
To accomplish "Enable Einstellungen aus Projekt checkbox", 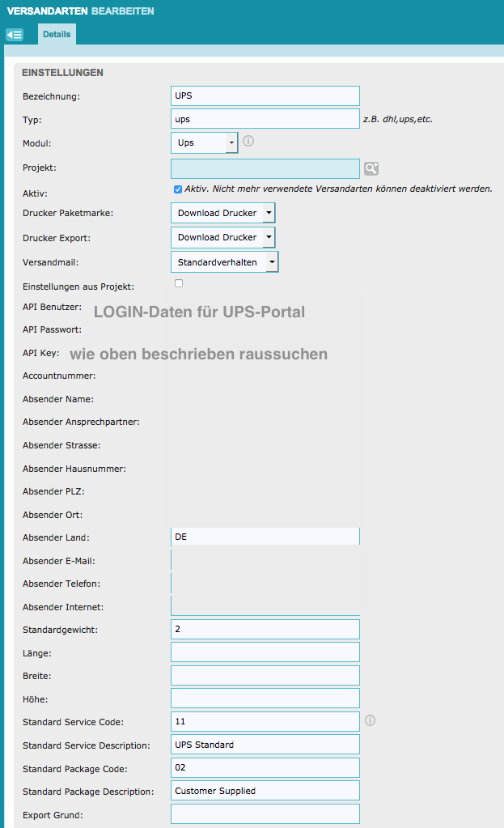I will pos(179,283).
